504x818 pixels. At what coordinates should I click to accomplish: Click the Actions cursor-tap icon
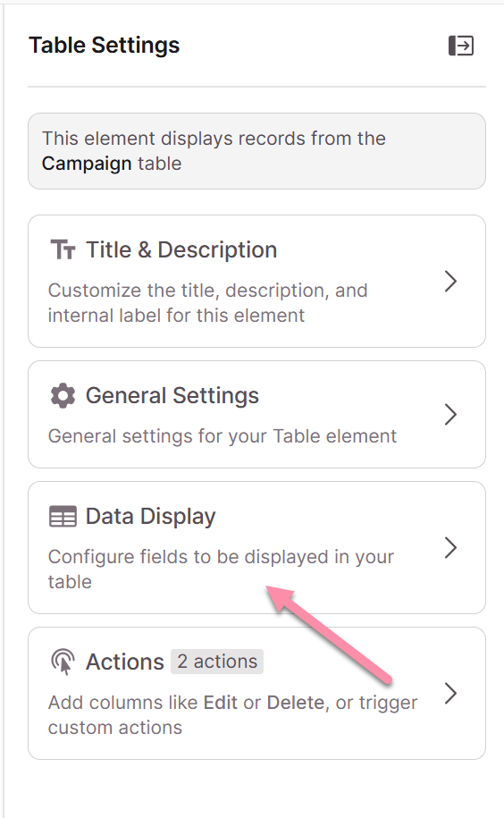[x=63, y=662]
